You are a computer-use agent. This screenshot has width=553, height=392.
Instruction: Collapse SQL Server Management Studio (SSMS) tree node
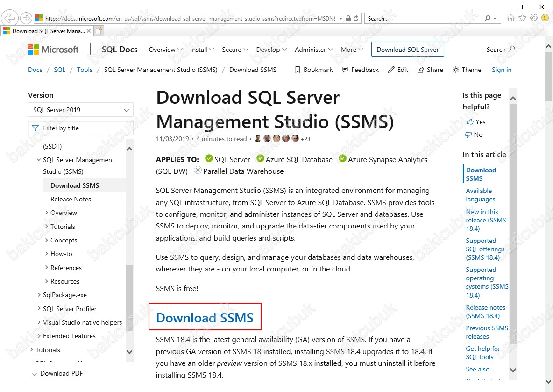click(39, 160)
